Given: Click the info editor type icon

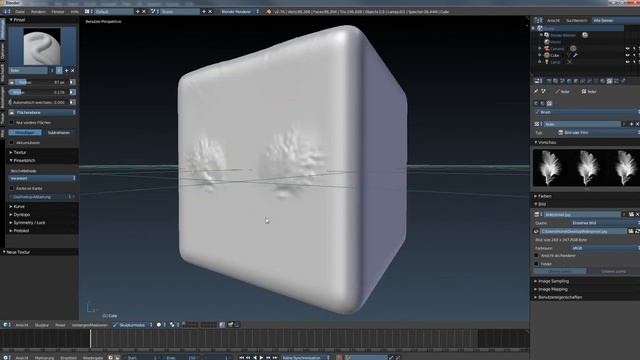Looking at the screenshot, I should [7, 12].
